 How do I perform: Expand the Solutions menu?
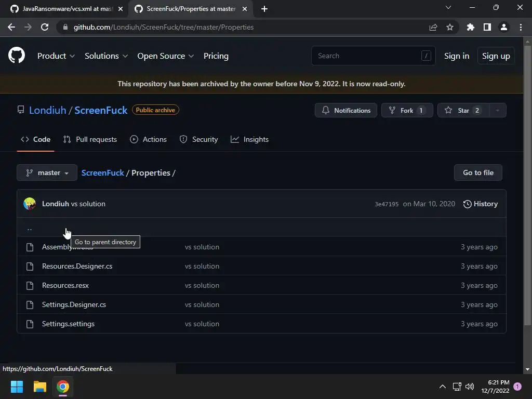point(106,56)
